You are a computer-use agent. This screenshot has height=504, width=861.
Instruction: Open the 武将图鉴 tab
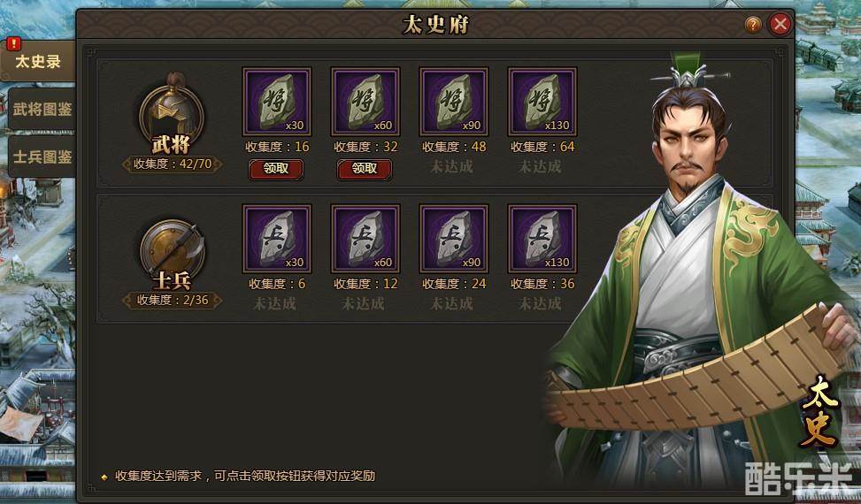coord(42,109)
